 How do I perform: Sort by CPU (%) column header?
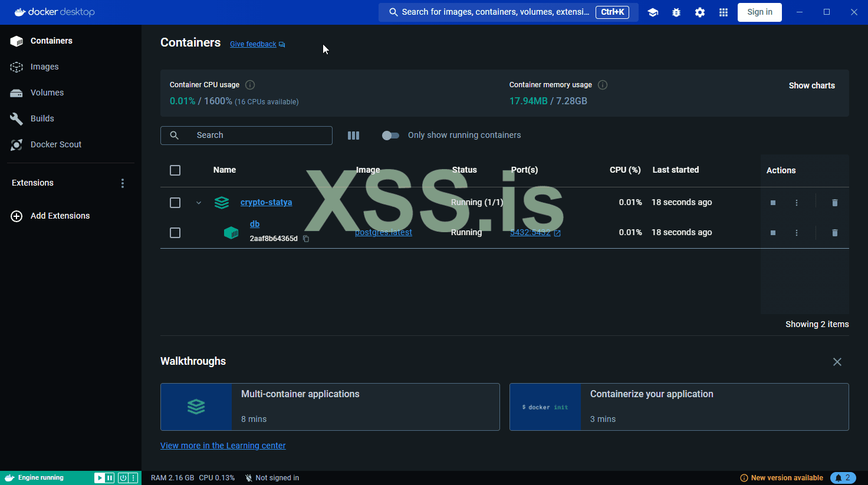625,170
